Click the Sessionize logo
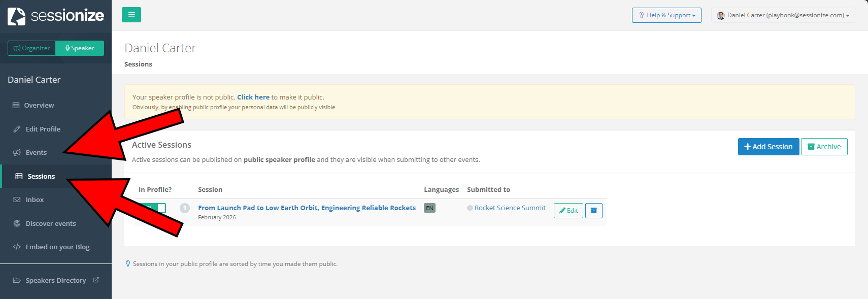 56,16
